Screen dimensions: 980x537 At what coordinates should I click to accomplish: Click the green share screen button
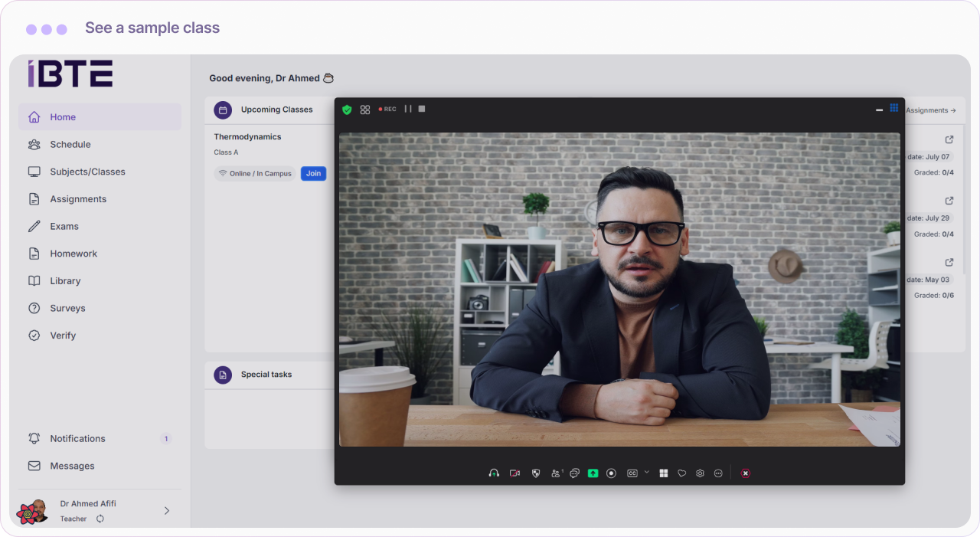593,473
